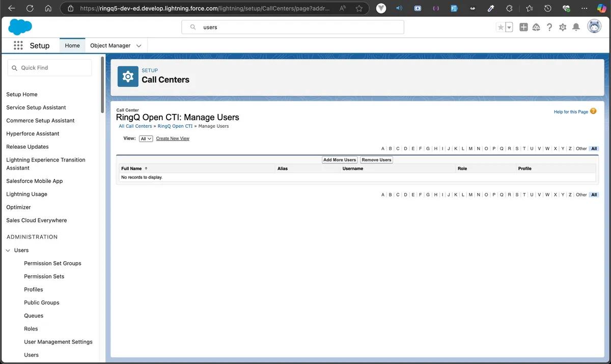Open Service Setup Assistant
Screen dimensions: 611x364
pyautogui.click(x=36, y=107)
